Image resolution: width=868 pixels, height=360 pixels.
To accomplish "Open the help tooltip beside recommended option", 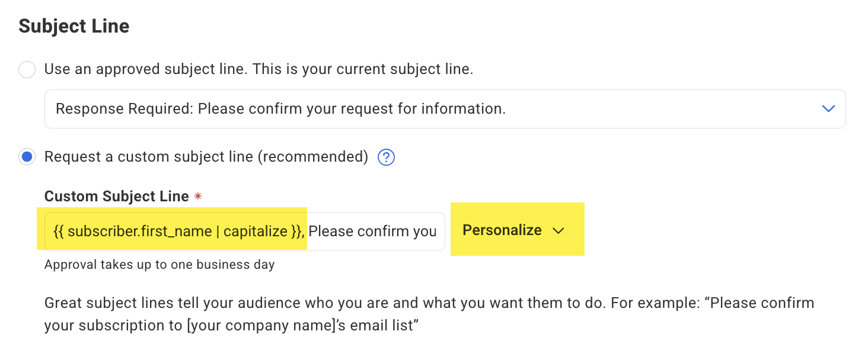I will pos(385,157).
